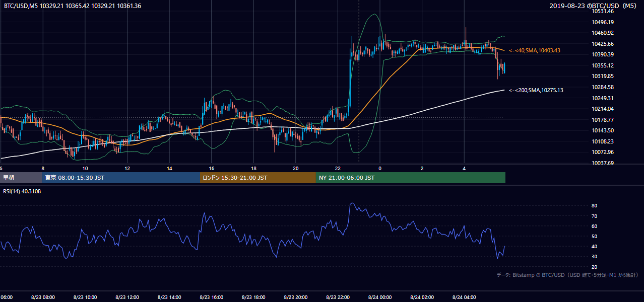Select the 東京 08:00-15:30 JST session bar

(x=121, y=178)
